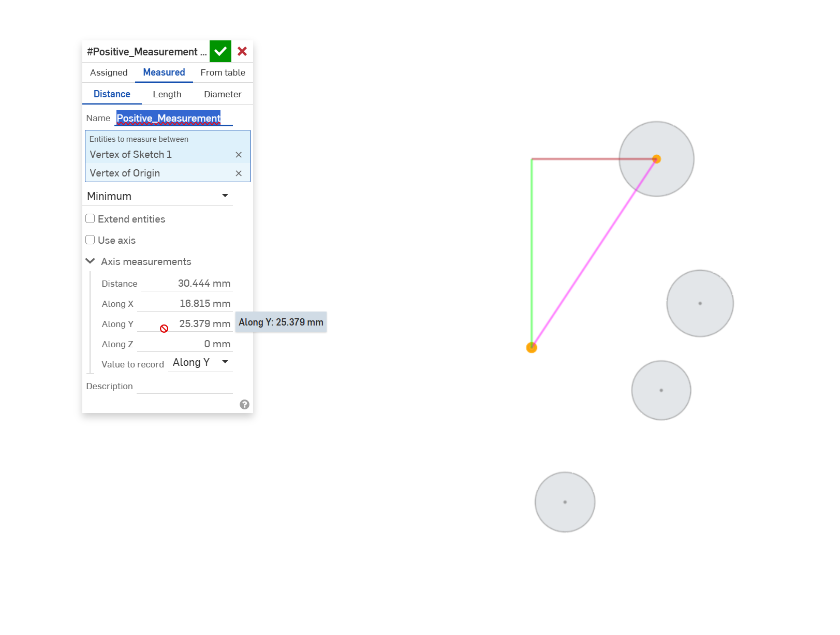
Task: Click the Along X value 16.815 mm
Action: tap(205, 303)
